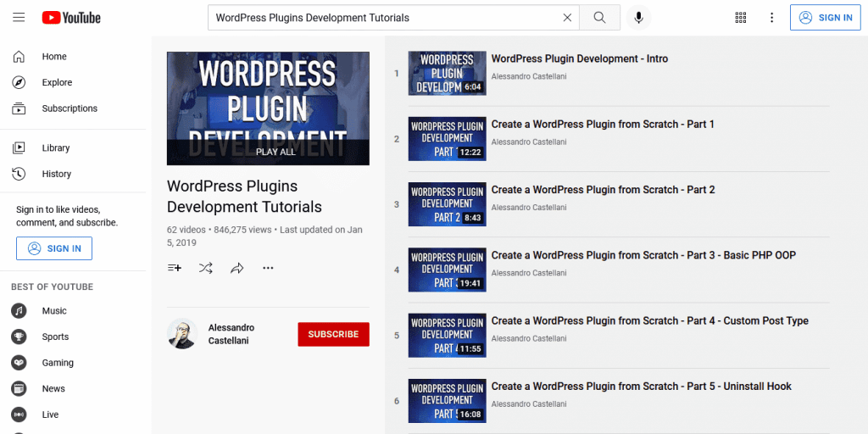
Task: Open Part 4 thumbnail 11:55
Action: point(448,336)
